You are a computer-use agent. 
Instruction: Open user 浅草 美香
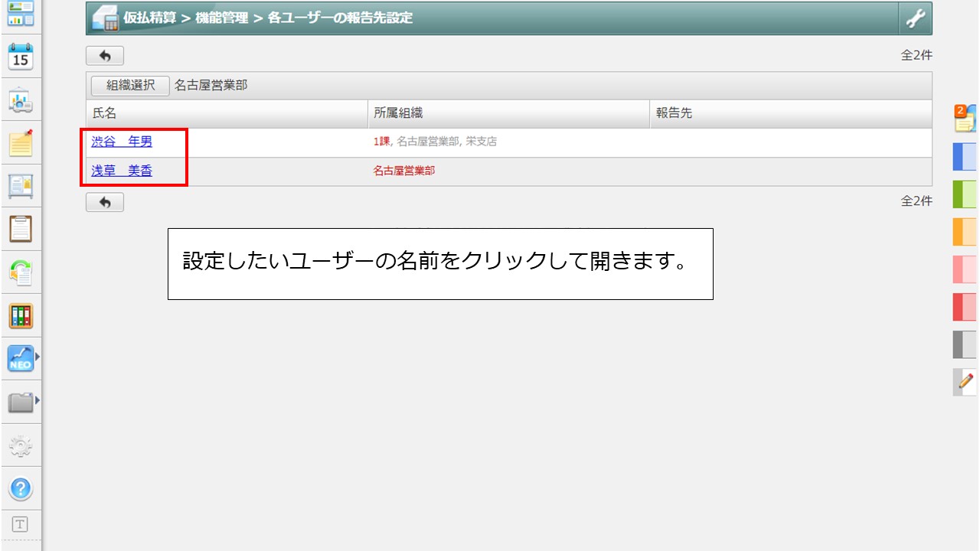click(x=122, y=171)
